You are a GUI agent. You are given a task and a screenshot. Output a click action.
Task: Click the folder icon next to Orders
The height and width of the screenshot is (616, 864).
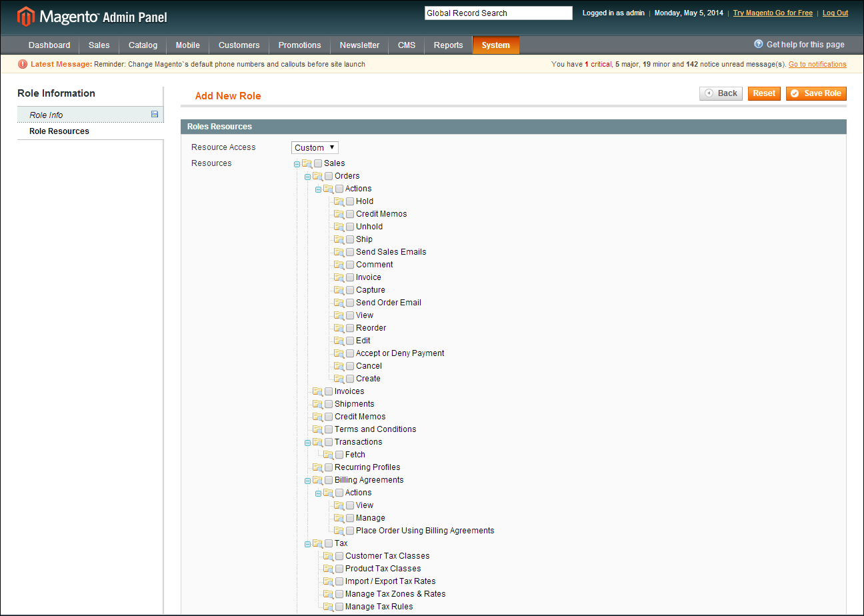tap(317, 176)
